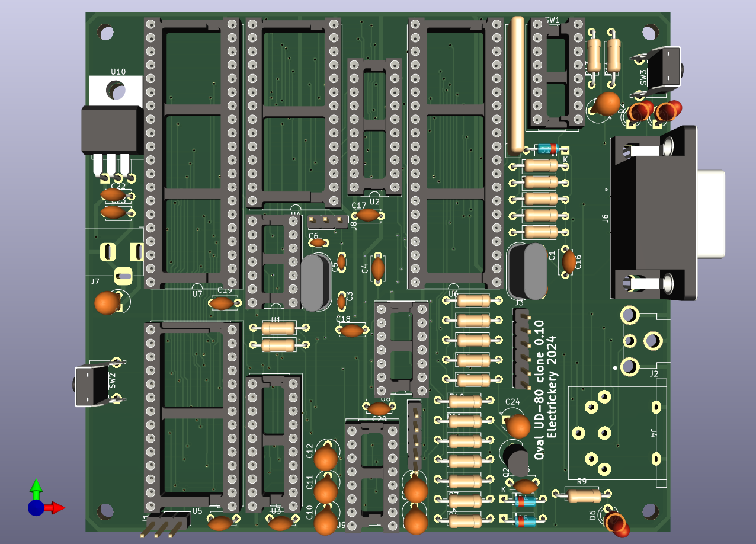Select the C18 capacitor
The height and width of the screenshot is (544, 756).
(352, 331)
